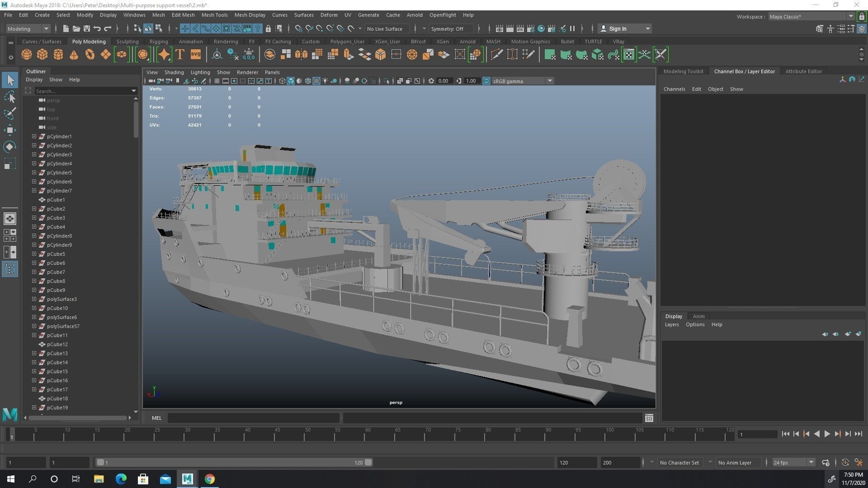This screenshot has height=488, width=868.
Task: Create a Polygon Cube from shelf
Action: pyautogui.click(x=42, y=55)
